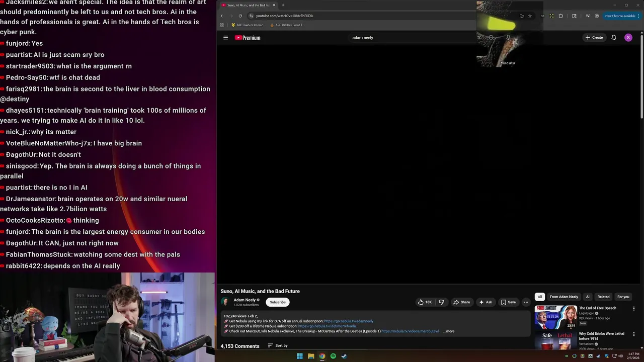Open the account avatar menu
Image resolution: width=644 pixels, height=362 pixels.
(x=628, y=38)
